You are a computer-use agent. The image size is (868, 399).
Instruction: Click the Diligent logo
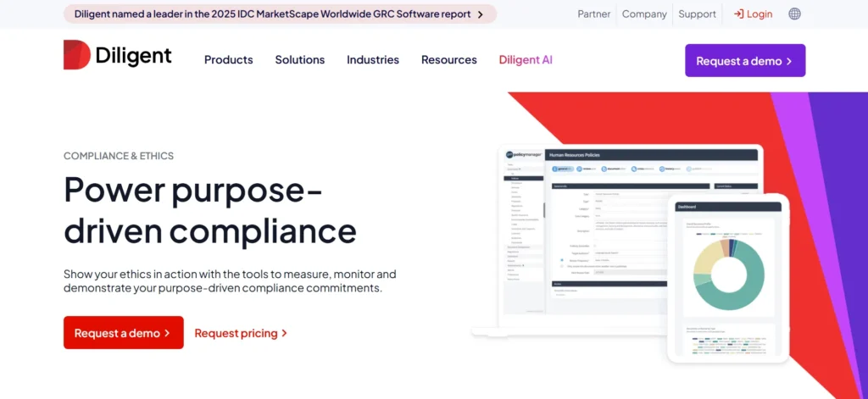tap(117, 55)
